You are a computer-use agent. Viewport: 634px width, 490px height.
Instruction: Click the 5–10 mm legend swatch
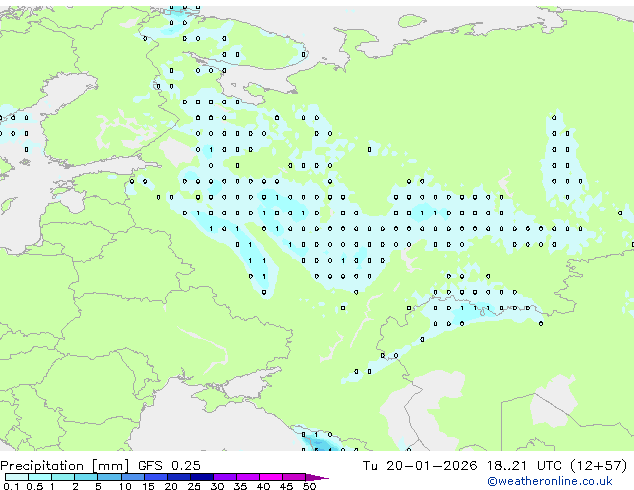coord(110,477)
